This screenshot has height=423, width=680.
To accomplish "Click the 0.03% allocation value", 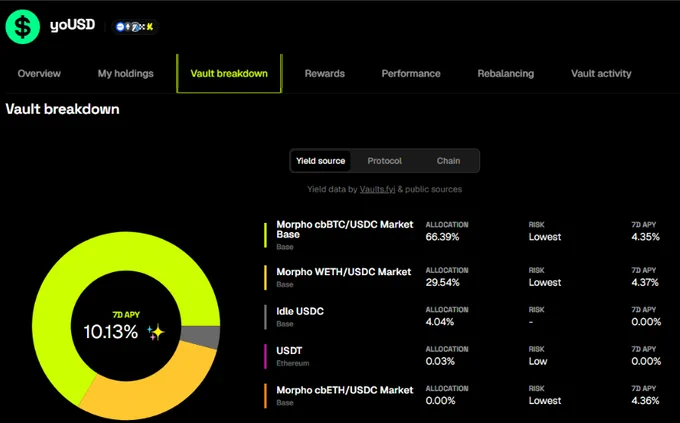I will [440, 361].
